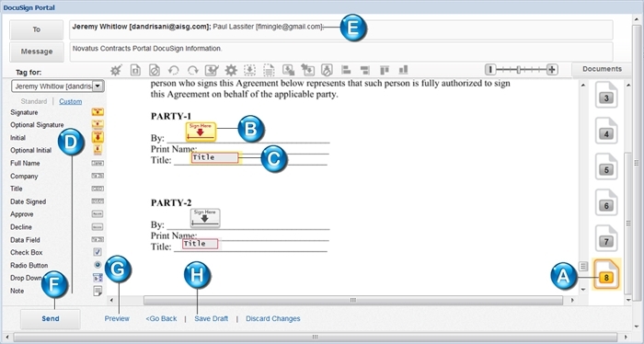Image resolution: width=644 pixels, height=344 pixels.
Task: Open the Tag for recipient dropdown
Action: click(58, 86)
